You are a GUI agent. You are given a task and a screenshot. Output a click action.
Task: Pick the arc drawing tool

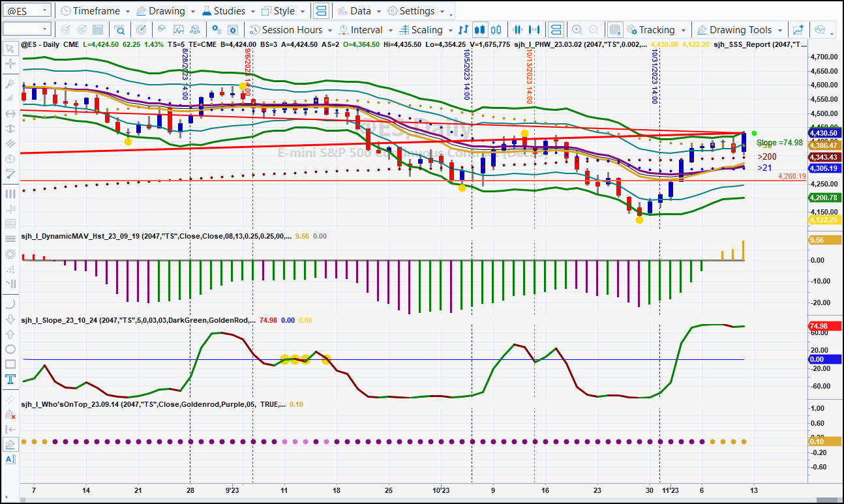coord(10,304)
